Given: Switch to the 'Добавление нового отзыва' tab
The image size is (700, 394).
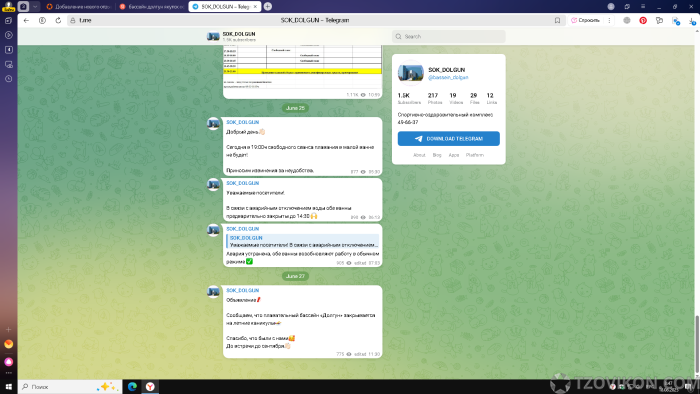Looking at the screenshot, I should [x=78, y=7].
